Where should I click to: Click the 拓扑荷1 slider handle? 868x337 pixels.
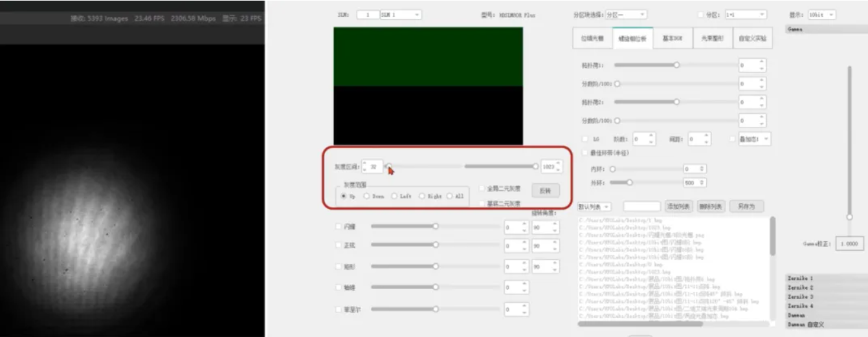(677, 65)
